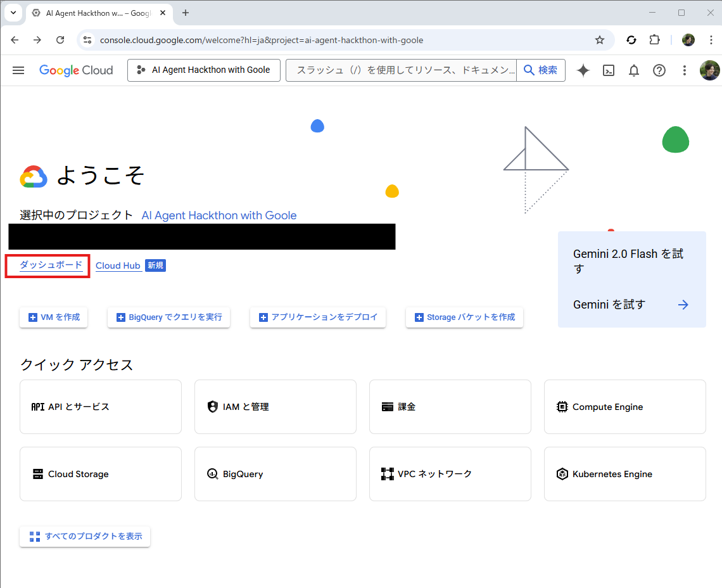Open the help question-mark icon
The image size is (722, 588).
[659, 70]
